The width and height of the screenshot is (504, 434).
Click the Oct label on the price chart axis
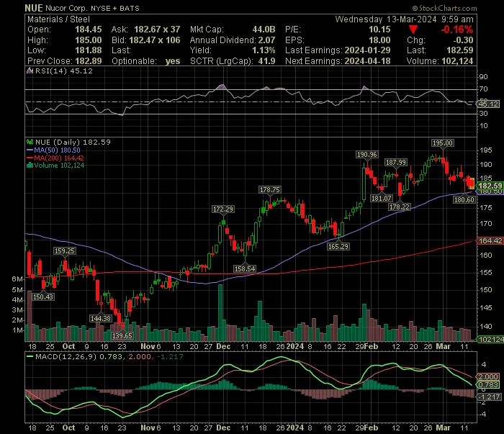(x=68, y=346)
